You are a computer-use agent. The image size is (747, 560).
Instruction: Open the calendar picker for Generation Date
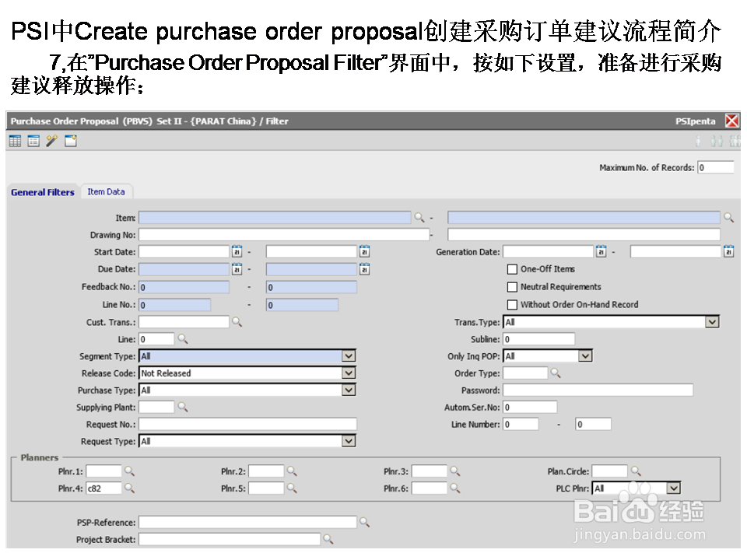(600, 251)
